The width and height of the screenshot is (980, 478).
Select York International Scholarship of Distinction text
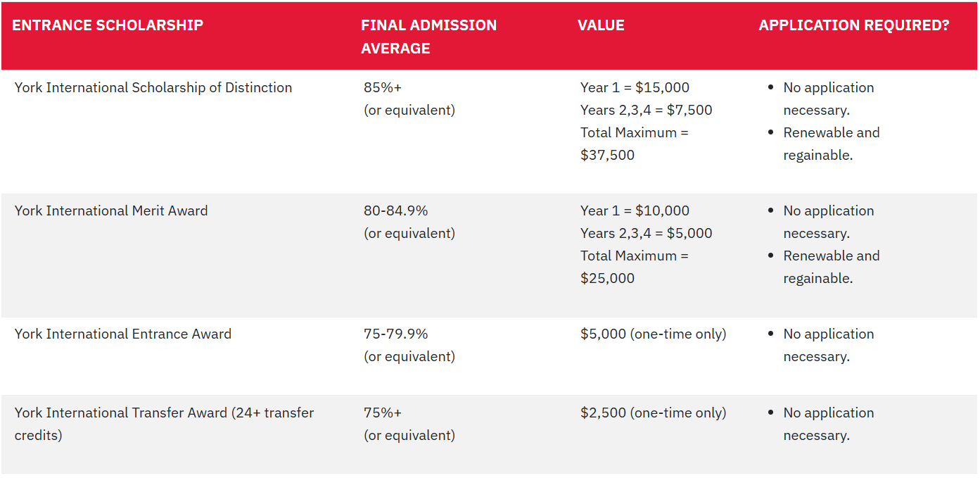[x=153, y=88]
